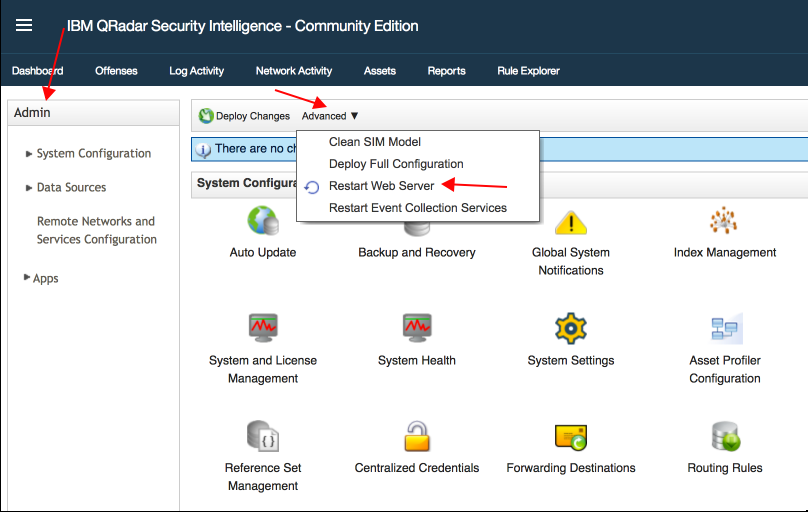Open Reference Set Management icon
This screenshot has width=808, height=512.
click(x=263, y=436)
